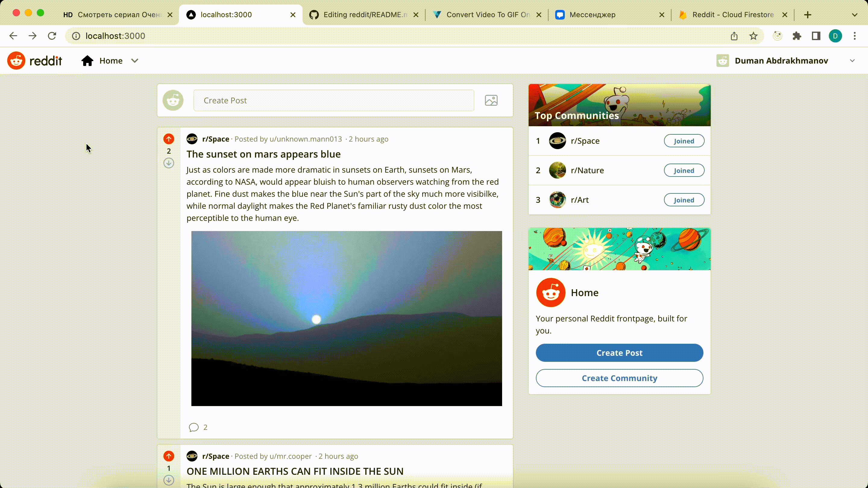Switch to Мессенджер tab

point(609,15)
